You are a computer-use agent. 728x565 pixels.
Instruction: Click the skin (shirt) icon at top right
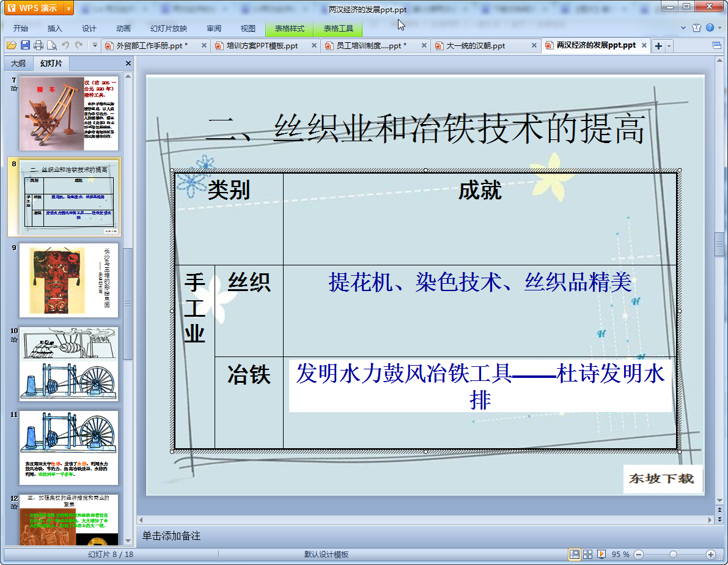point(696,28)
